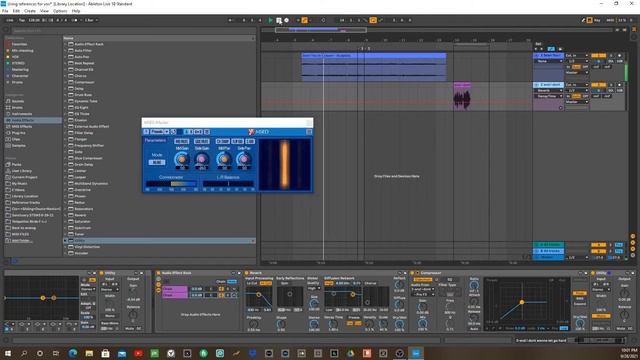The height and width of the screenshot is (360, 640).
Task: Open the Plug-Ins browser category
Action: [19, 133]
